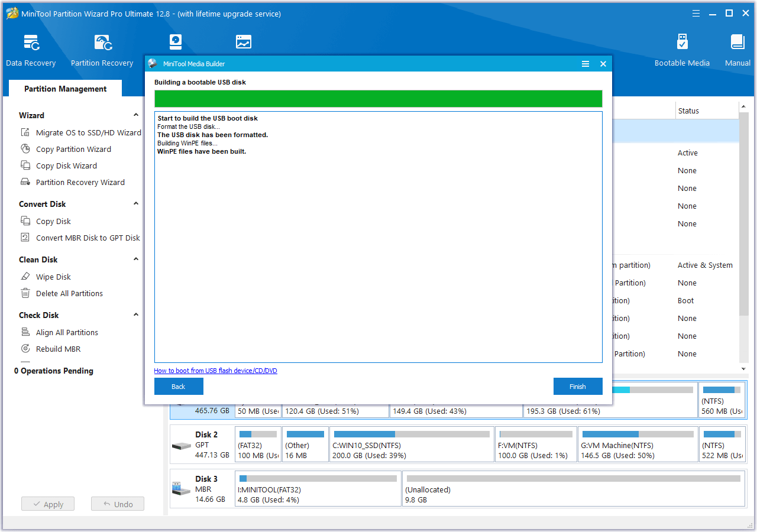Collapse the Check Disk section

tap(135, 315)
